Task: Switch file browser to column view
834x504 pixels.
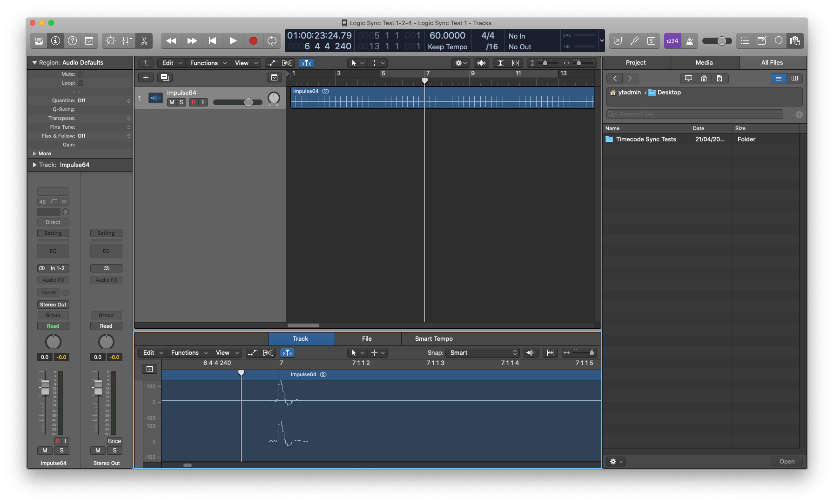Action: [795, 79]
